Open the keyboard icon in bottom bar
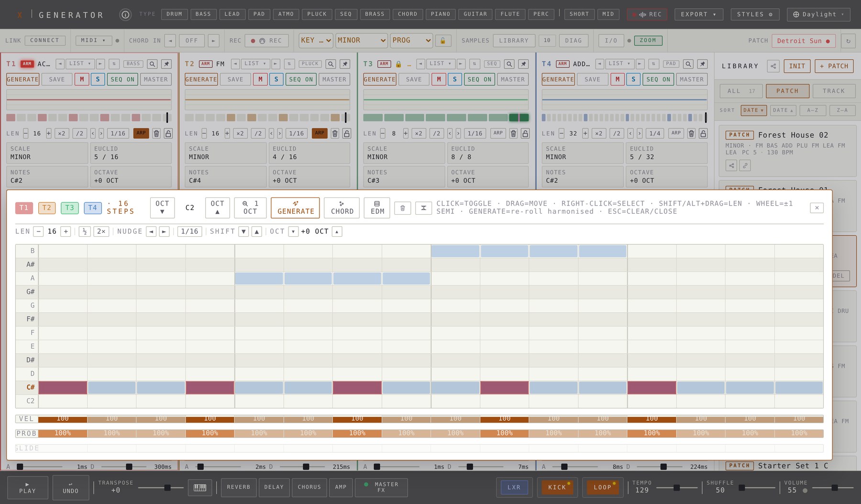This screenshot has width=861, height=504. 200,487
